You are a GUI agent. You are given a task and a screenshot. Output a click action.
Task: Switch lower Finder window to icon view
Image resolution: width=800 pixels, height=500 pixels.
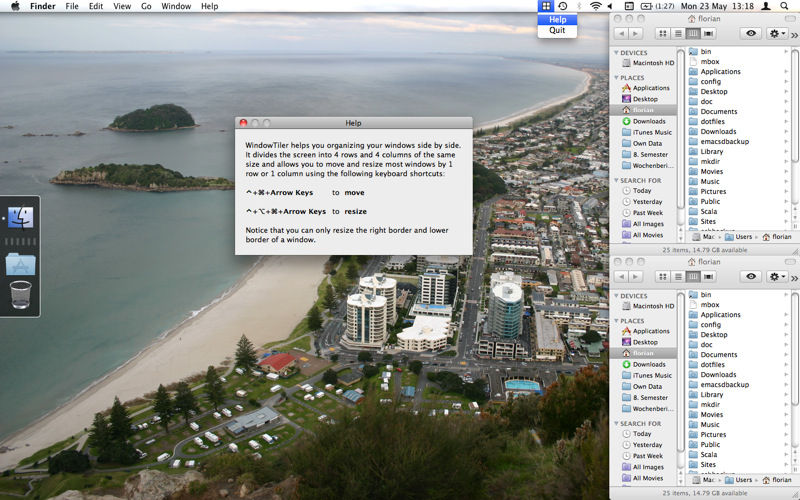click(x=663, y=277)
